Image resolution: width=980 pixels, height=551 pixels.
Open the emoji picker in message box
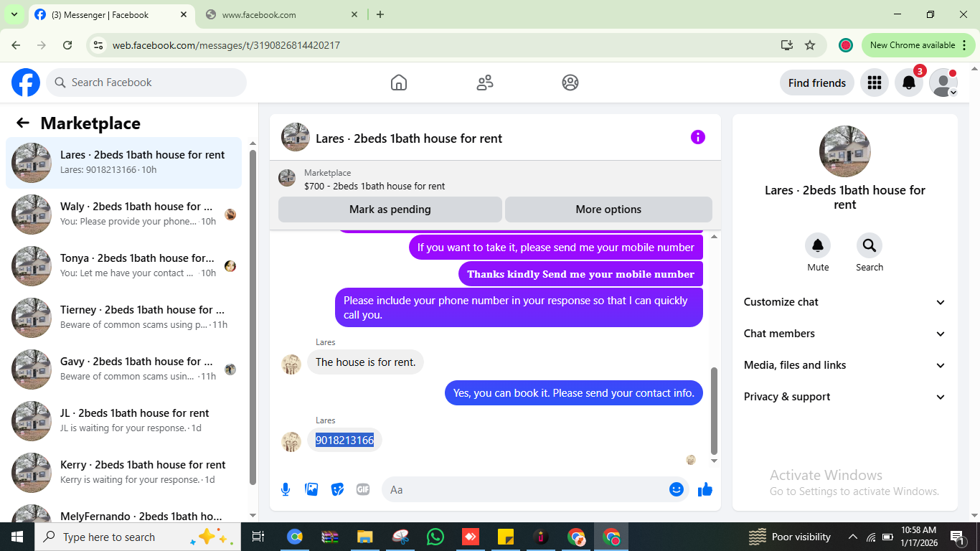click(x=677, y=489)
